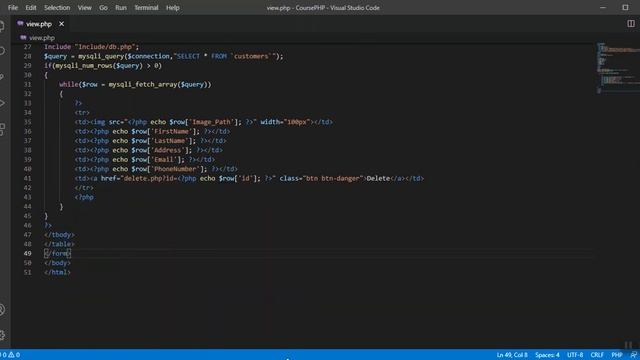Click 'LastName' string on line 37
The height and width of the screenshot is (360, 640).
click(169, 141)
